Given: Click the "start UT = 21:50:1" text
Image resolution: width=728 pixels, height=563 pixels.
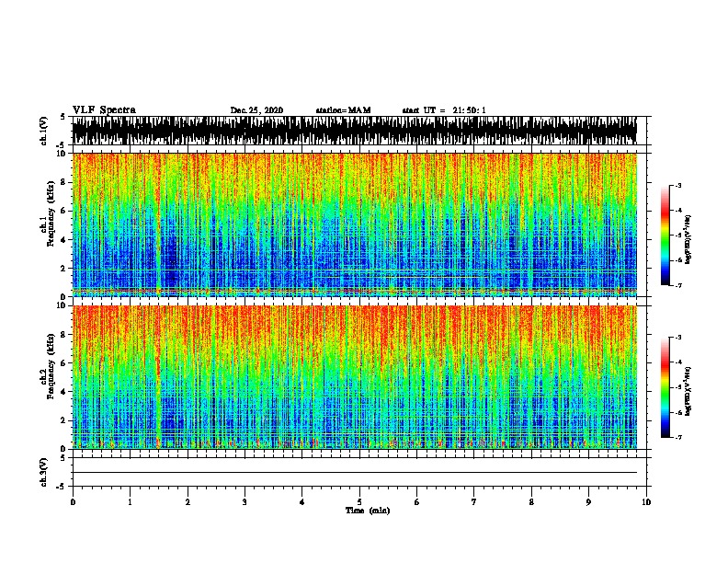Looking at the screenshot, I should coord(444,110).
